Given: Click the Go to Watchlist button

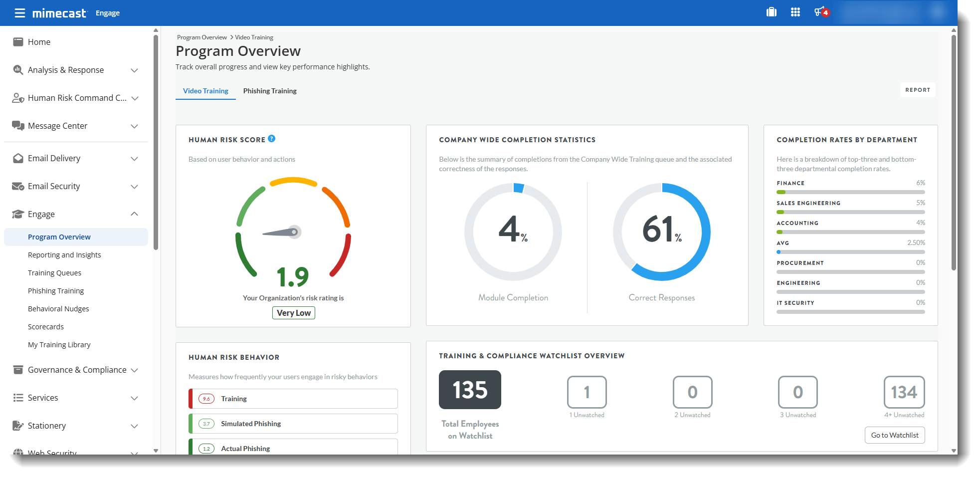Looking at the screenshot, I should click(x=894, y=435).
